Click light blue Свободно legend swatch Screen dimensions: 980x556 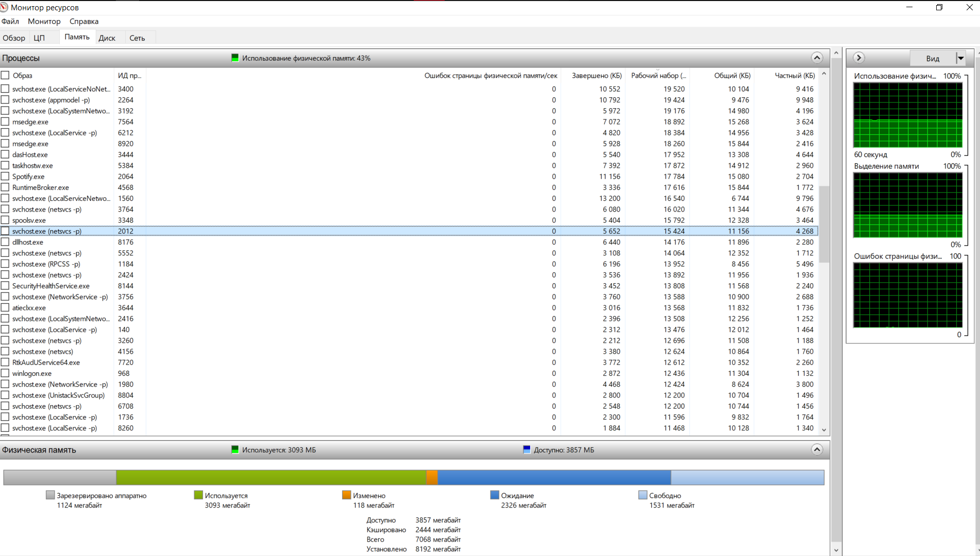643,495
